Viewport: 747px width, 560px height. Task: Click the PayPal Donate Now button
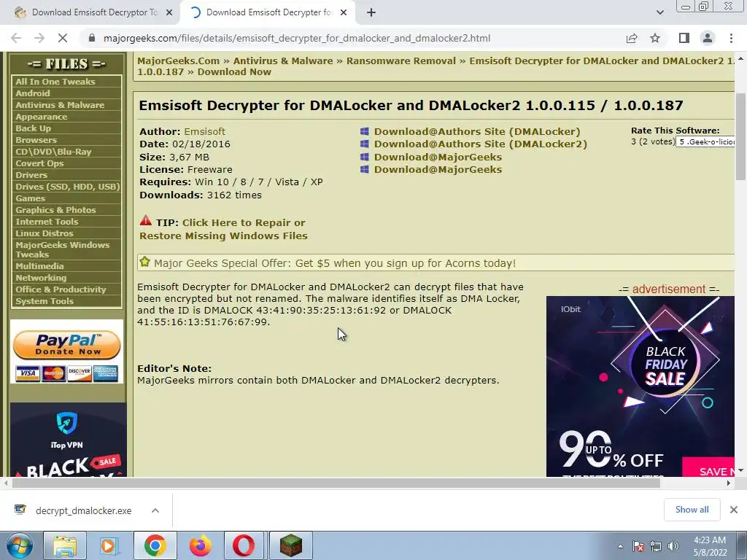(x=66, y=345)
